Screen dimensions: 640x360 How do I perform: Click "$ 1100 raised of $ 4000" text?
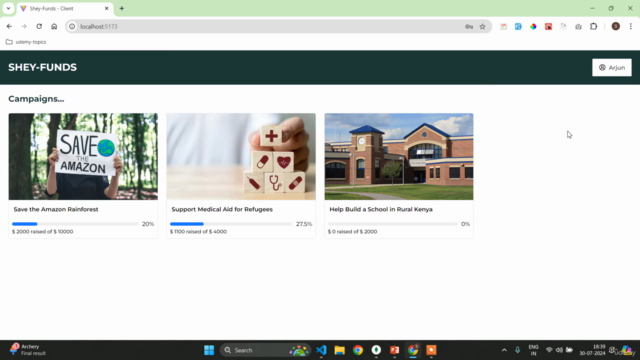(198, 232)
